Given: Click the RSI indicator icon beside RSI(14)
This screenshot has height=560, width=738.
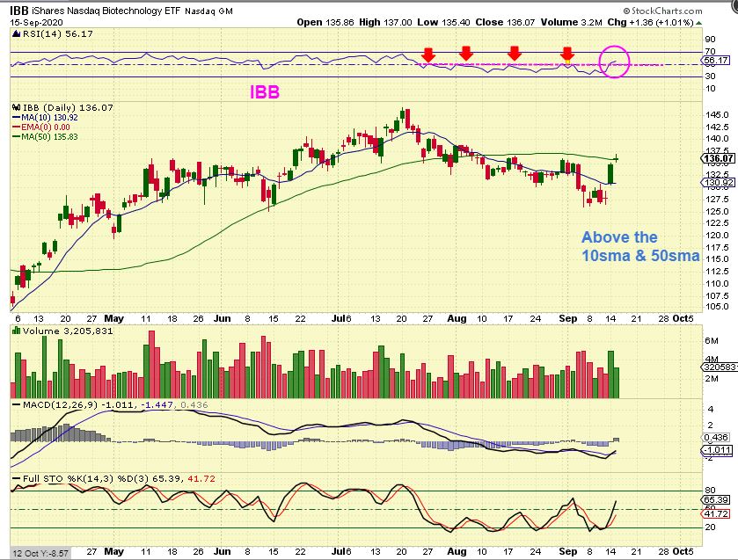Looking at the screenshot, I should pyautogui.click(x=16, y=34).
